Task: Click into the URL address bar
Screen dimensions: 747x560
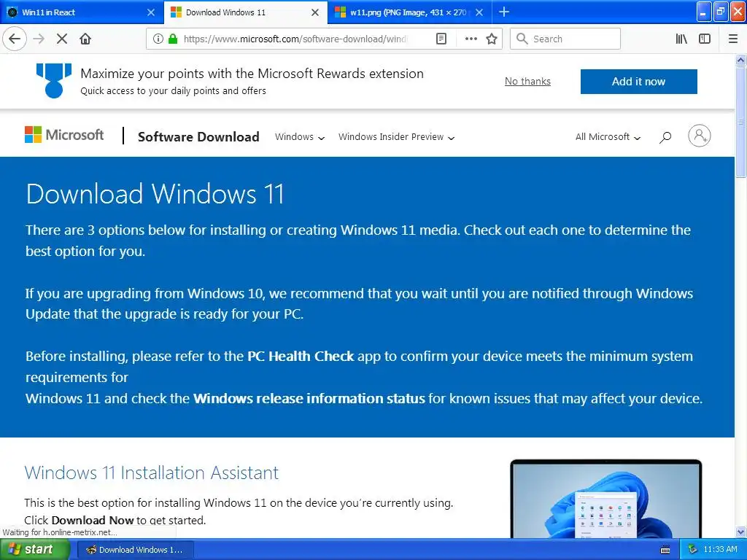Action: tap(295, 39)
